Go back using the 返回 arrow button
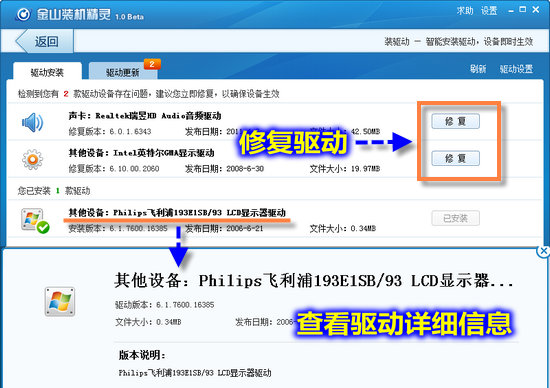This screenshot has height=388, width=550. point(44,42)
